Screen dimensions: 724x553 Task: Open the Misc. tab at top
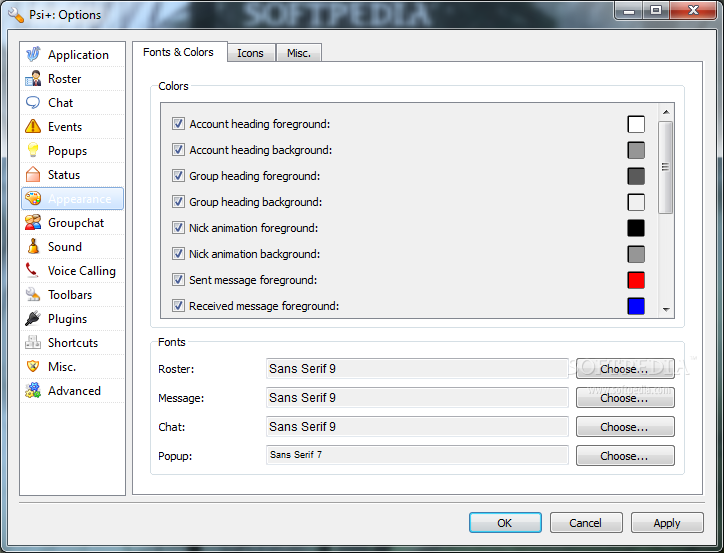299,53
